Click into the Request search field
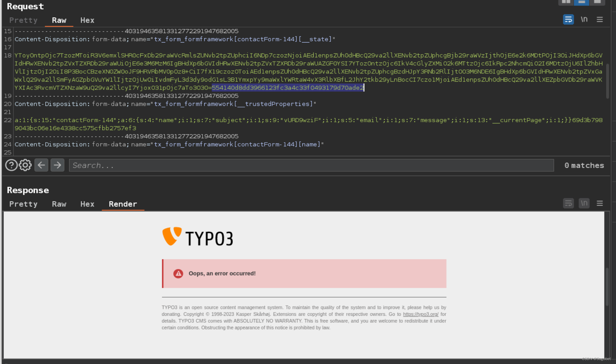The image size is (616, 364). (311, 165)
